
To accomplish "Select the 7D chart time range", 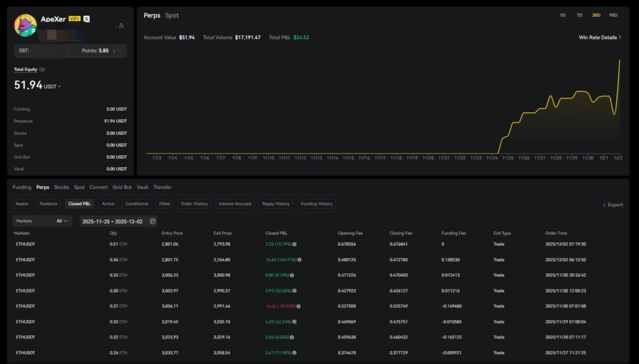I will tap(579, 15).
